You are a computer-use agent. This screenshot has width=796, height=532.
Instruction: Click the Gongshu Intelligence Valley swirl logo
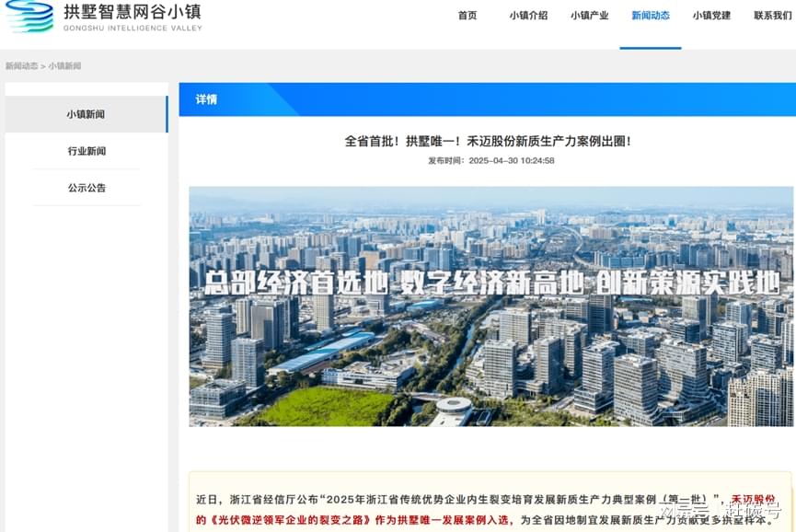click(x=29, y=17)
